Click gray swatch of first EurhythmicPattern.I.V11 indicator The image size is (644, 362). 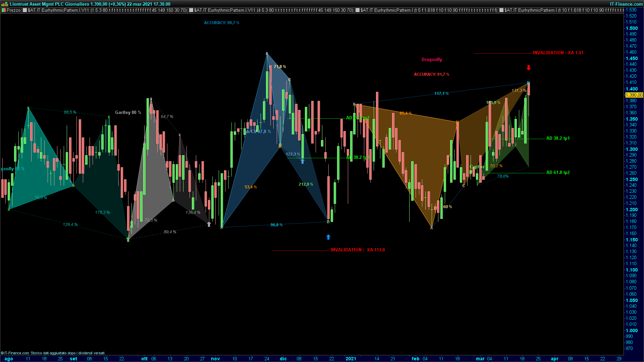tap(25, 10)
